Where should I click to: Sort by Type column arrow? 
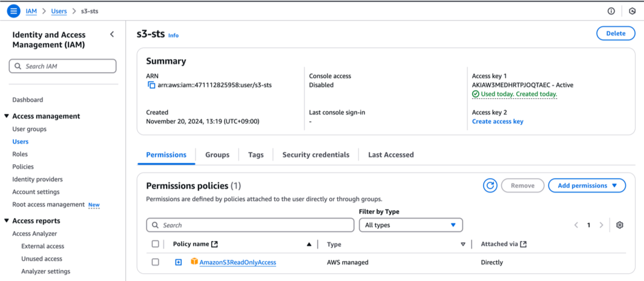pyautogui.click(x=463, y=245)
